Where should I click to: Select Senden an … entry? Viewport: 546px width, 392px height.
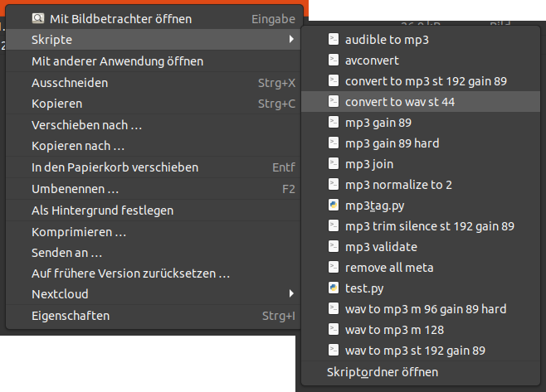154,253
